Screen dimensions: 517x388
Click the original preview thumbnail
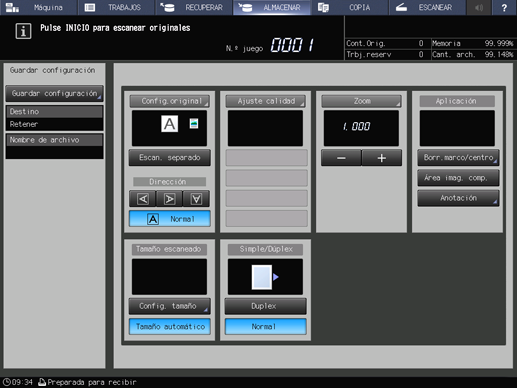click(169, 128)
